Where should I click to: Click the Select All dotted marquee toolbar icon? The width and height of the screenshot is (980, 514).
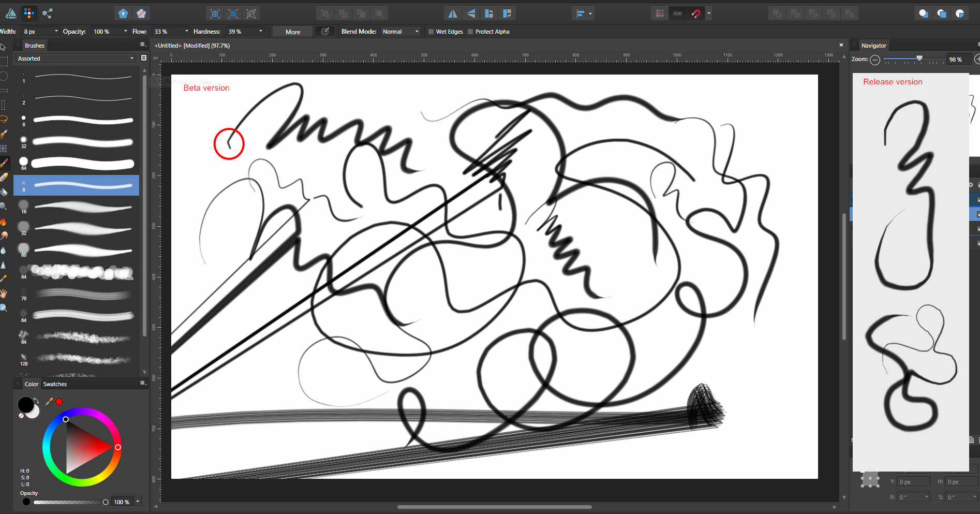tap(215, 13)
